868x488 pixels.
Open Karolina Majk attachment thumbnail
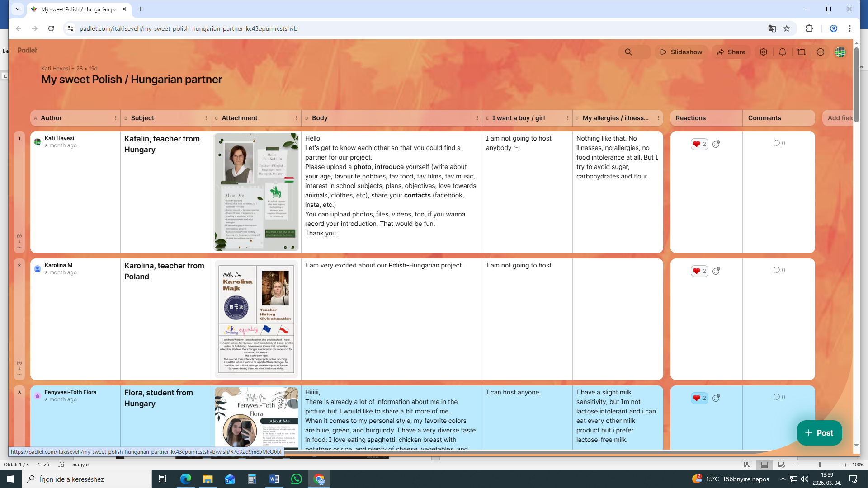[x=256, y=319]
